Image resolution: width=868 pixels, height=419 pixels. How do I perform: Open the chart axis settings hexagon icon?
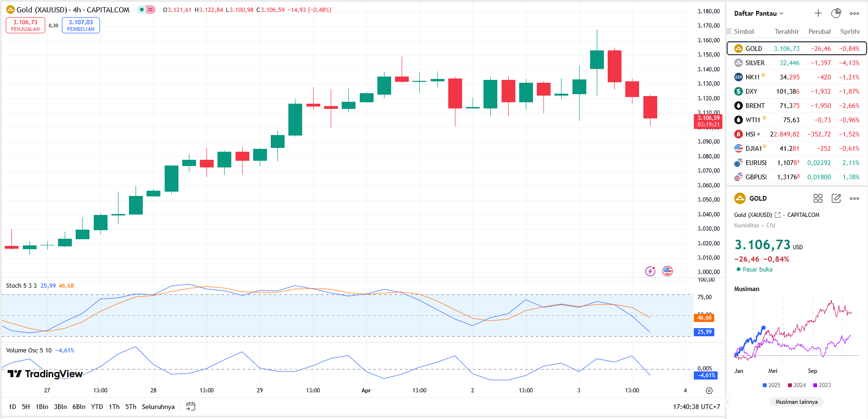pos(709,390)
